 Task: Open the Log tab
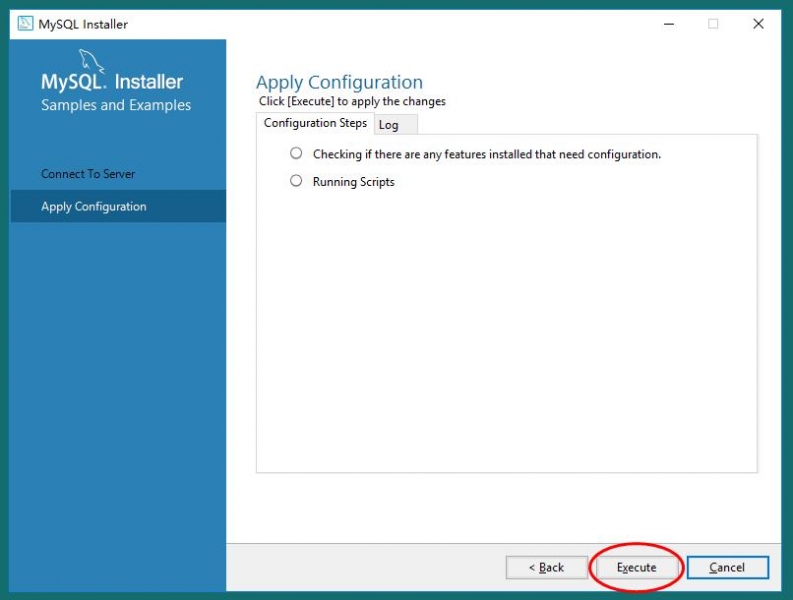tap(389, 125)
